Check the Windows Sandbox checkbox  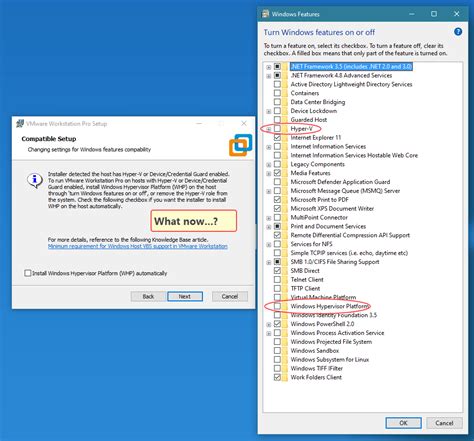[277, 351]
